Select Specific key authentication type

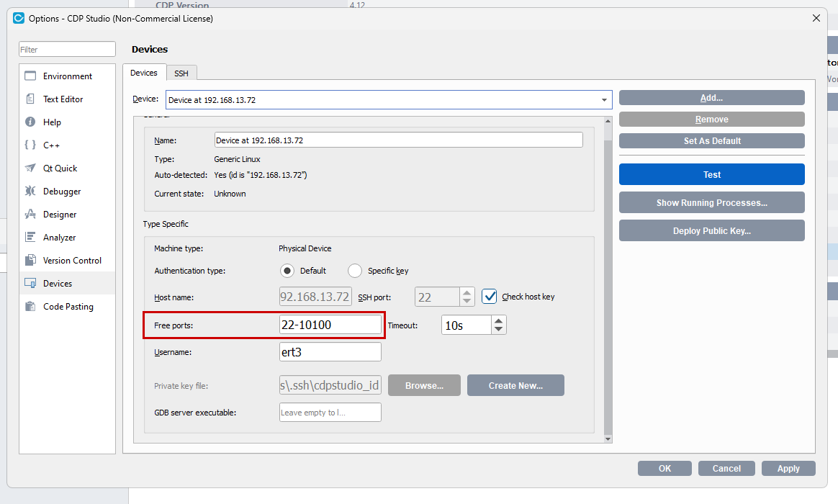tap(355, 271)
